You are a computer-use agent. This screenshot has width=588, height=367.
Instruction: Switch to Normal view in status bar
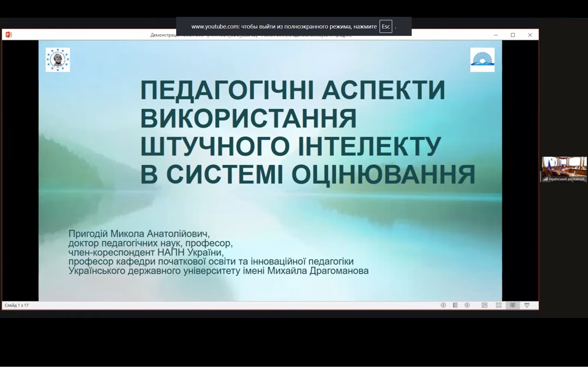484,305
